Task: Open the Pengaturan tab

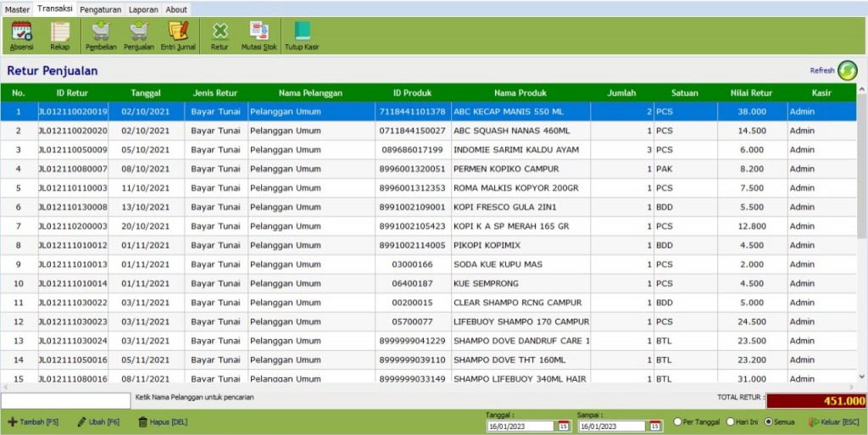Action: click(x=100, y=9)
